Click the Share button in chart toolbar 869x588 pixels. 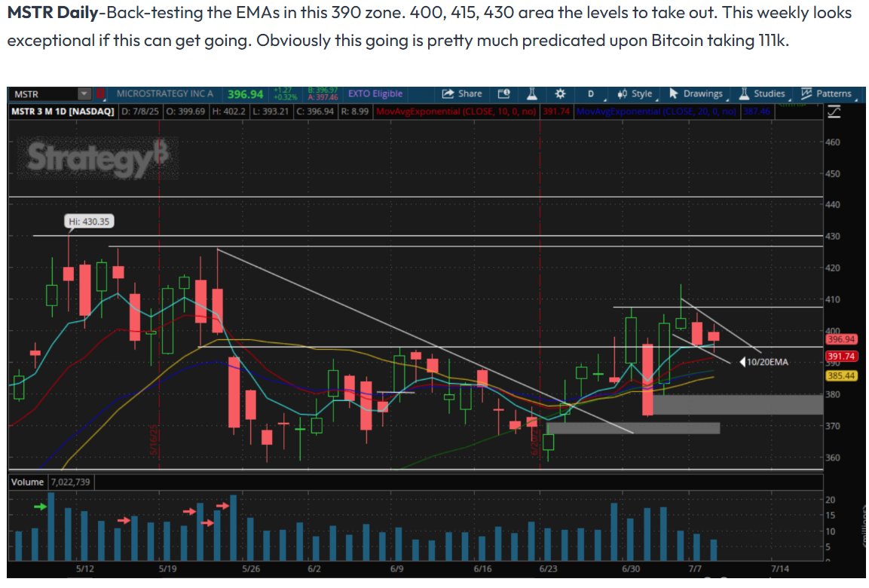[462, 93]
